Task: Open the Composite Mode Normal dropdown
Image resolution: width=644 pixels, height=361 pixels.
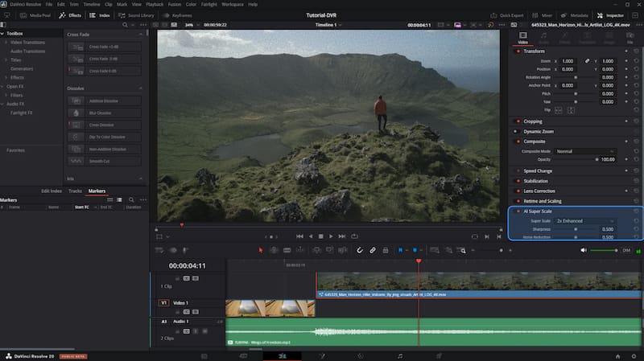Action: pos(585,151)
